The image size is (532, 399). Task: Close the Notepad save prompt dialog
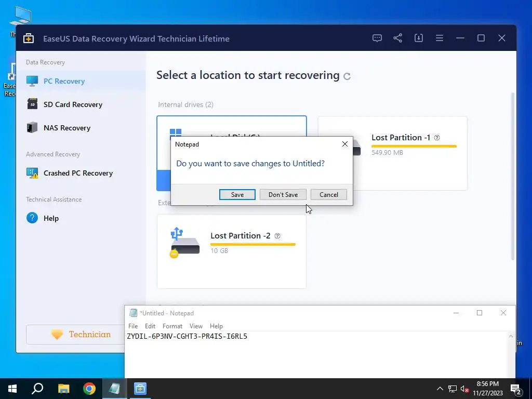click(345, 144)
